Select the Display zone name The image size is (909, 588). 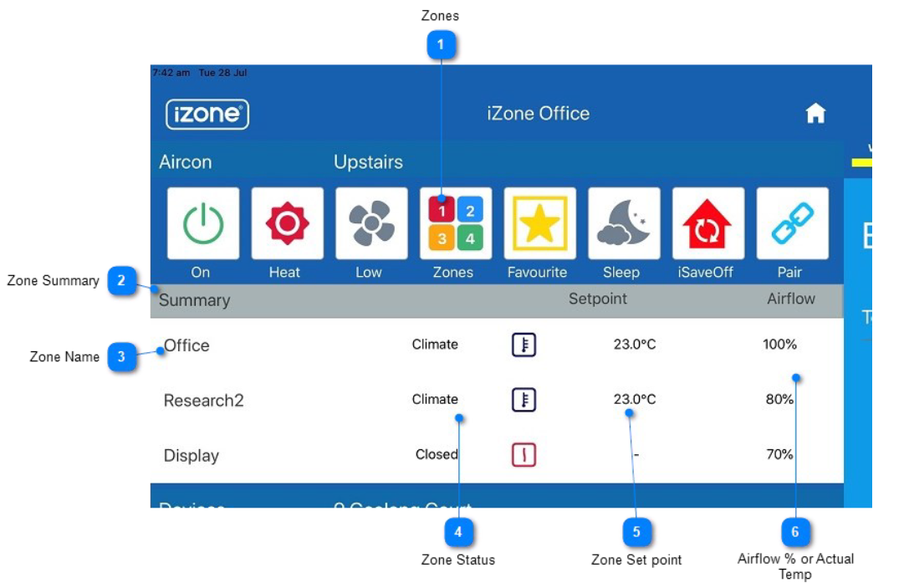click(x=192, y=456)
